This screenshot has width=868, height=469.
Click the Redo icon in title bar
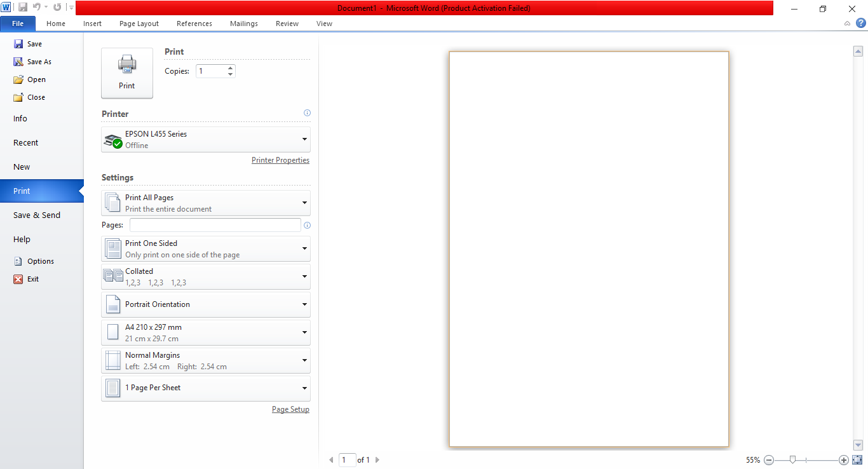57,8
